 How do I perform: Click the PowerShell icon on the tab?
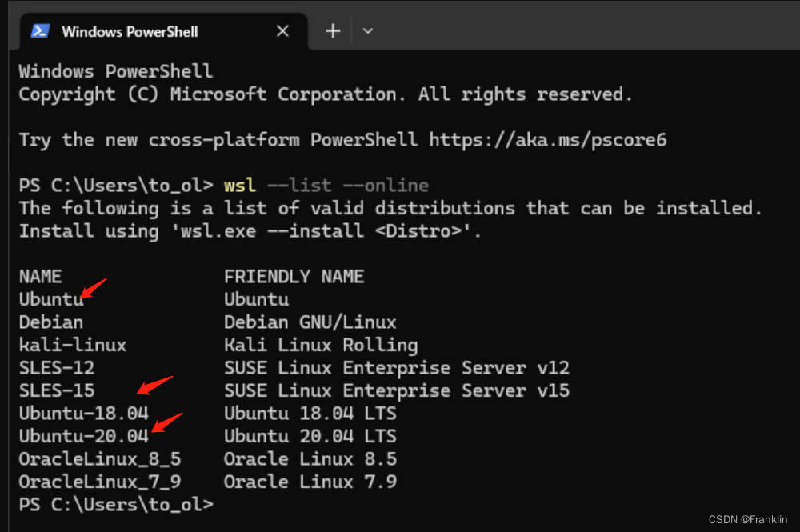pyautogui.click(x=40, y=31)
